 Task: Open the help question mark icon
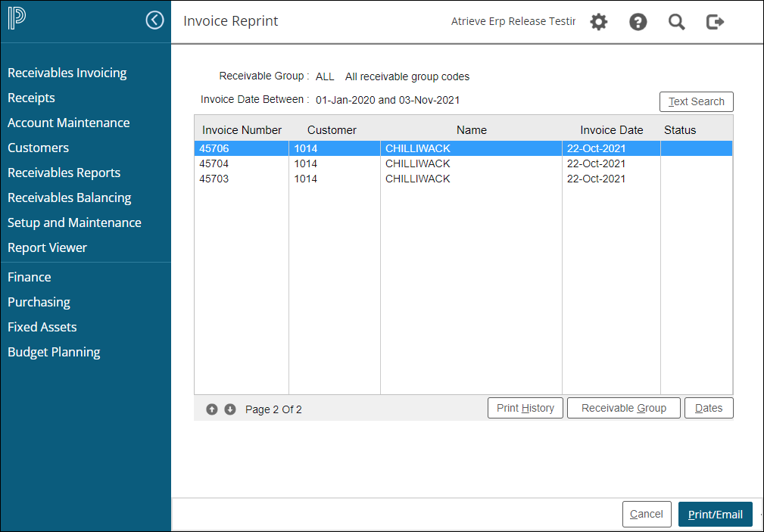coord(638,22)
